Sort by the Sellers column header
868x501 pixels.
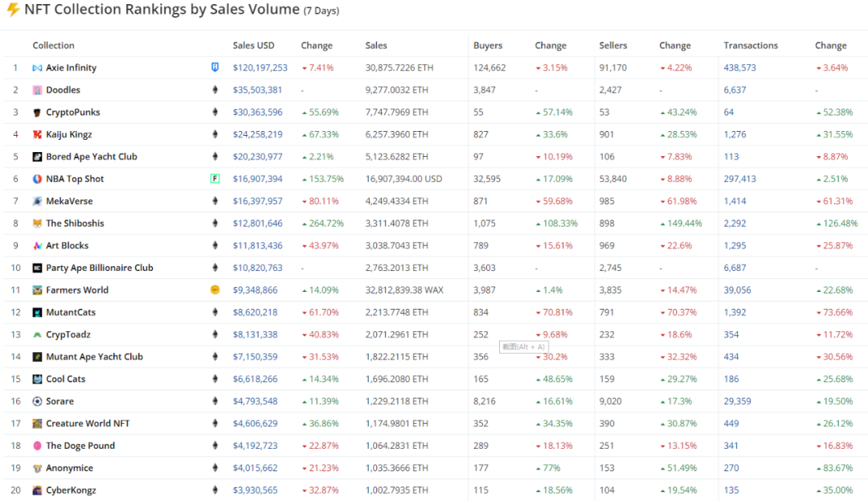pyautogui.click(x=612, y=45)
